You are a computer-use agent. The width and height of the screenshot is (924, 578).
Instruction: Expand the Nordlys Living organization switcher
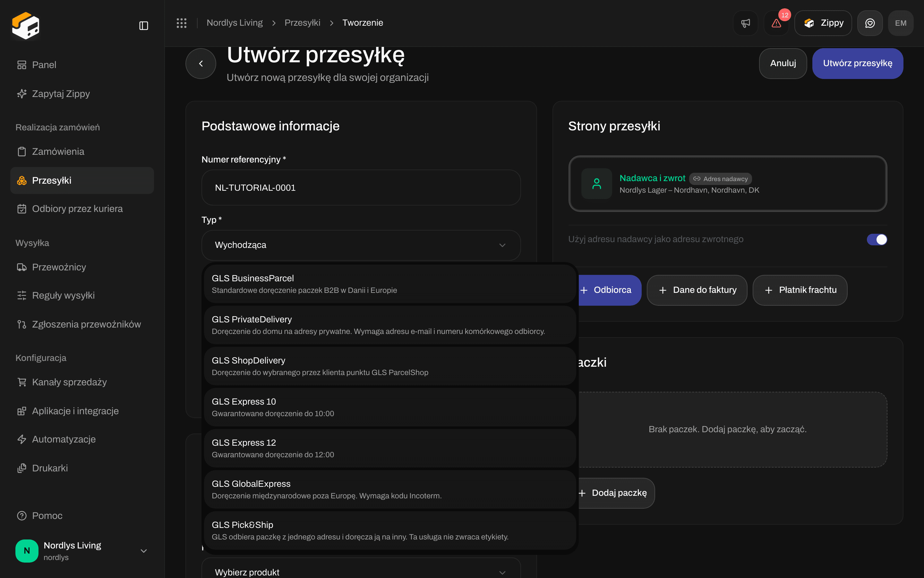point(82,551)
